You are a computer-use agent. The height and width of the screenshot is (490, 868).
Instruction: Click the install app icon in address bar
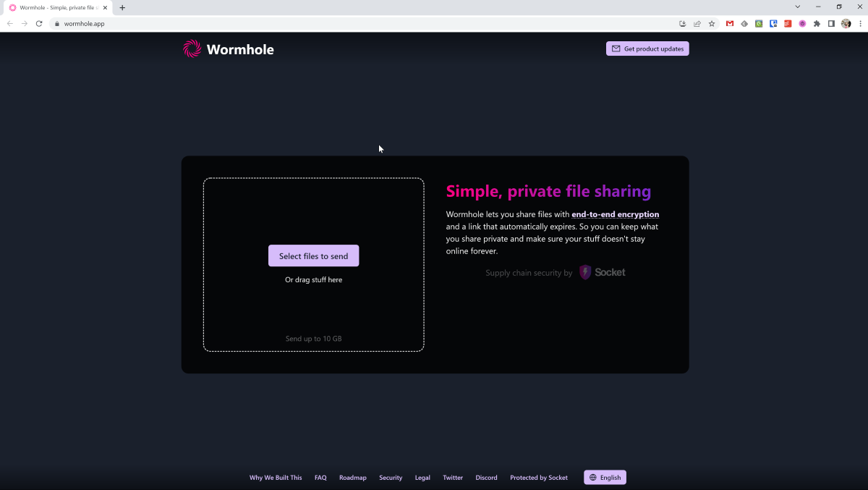683,23
